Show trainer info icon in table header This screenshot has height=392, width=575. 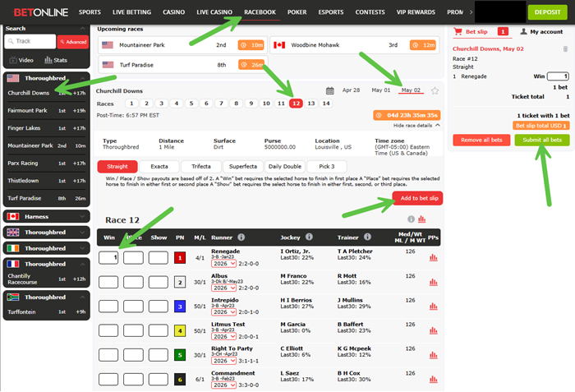[x=367, y=237]
